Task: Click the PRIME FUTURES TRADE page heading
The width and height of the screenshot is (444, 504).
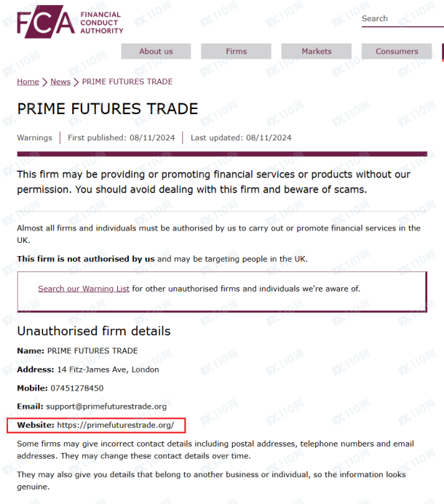Action: (108, 109)
